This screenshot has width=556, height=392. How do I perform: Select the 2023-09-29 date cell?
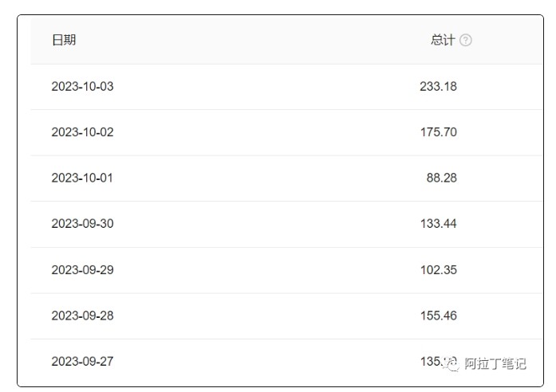[82, 270]
